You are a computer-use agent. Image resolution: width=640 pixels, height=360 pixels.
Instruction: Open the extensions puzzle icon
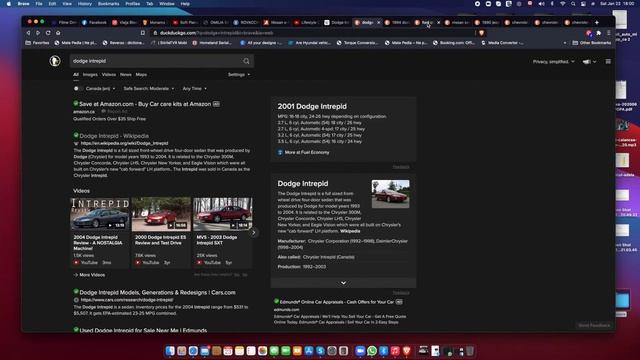598,33
